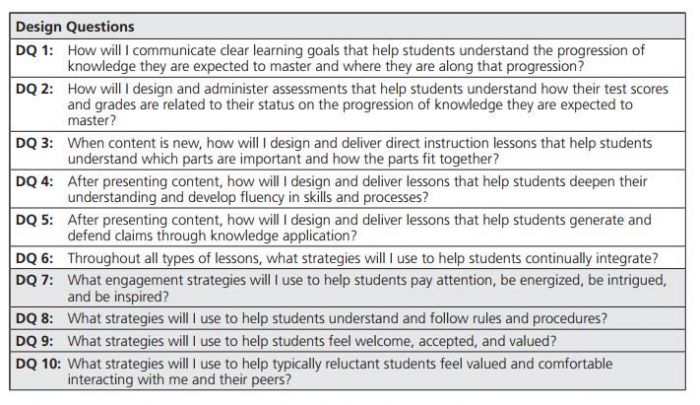Select the DQ 5: row label
This screenshot has width=700, height=405.
pos(34,220)
